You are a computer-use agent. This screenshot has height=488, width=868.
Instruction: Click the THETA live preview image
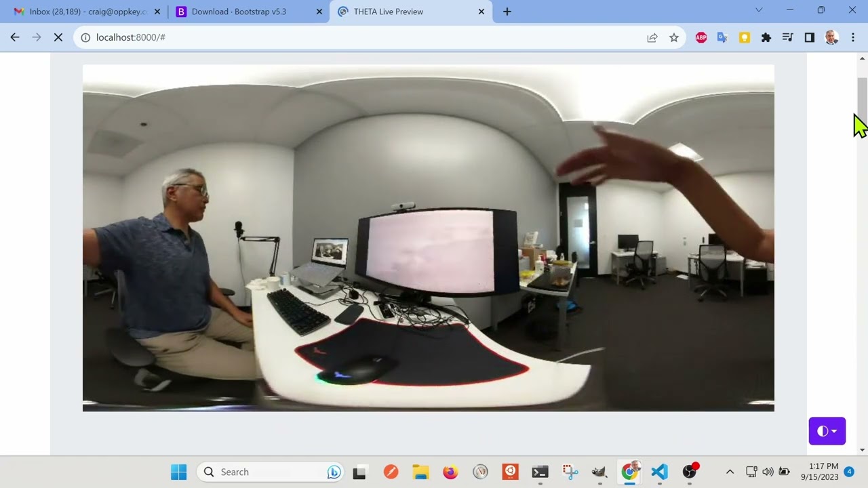pos(428,238)
